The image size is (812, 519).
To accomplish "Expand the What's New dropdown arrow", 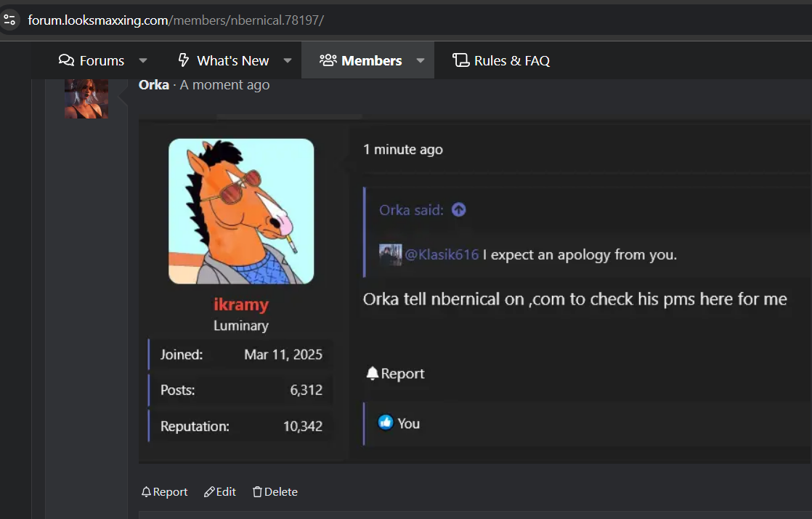I will point(288,60).
